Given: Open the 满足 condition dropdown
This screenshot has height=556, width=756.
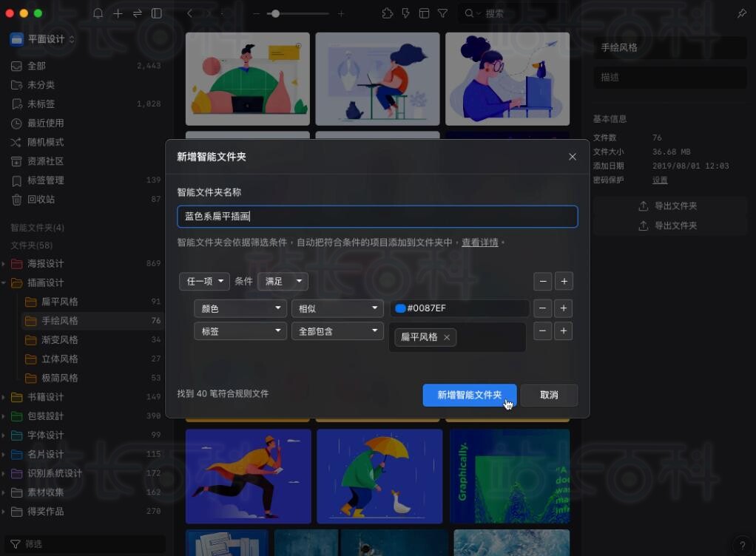Looking at the screenshot, I should click(283, 281).
